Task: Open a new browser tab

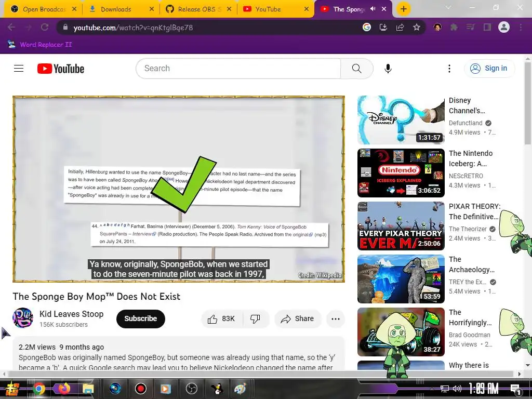Action: [403, 9]
